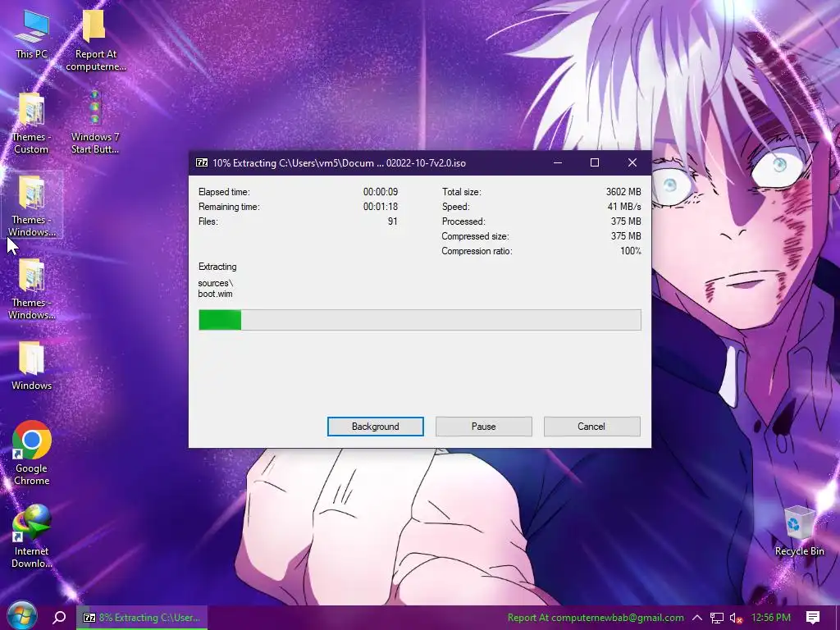Click the 7-Zip extracting taskbar button
Screen dimensions: 840x630
pos(142,618)
